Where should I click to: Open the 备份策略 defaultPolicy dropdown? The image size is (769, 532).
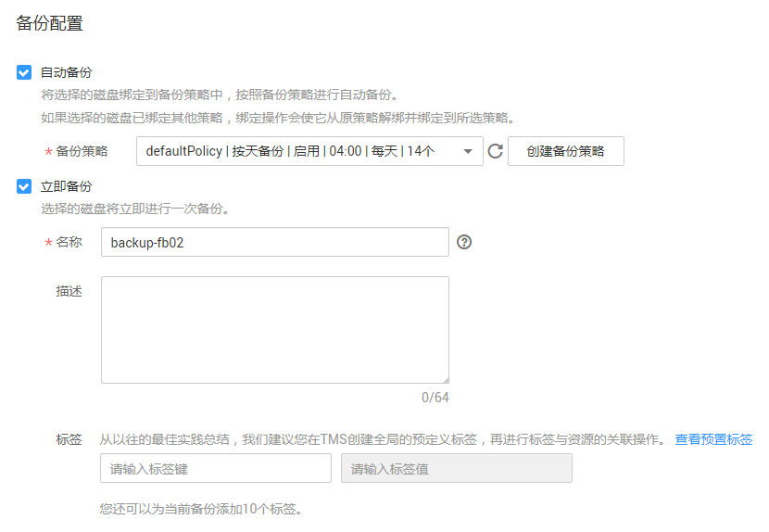click(x=309, y=151)
